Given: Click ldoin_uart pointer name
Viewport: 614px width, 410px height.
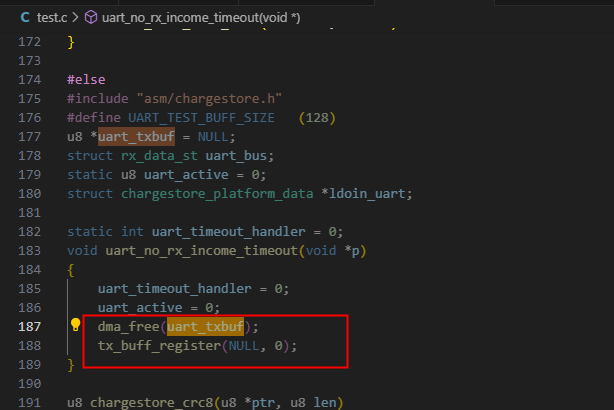Looking at the screenshot, I should point(367,194).
